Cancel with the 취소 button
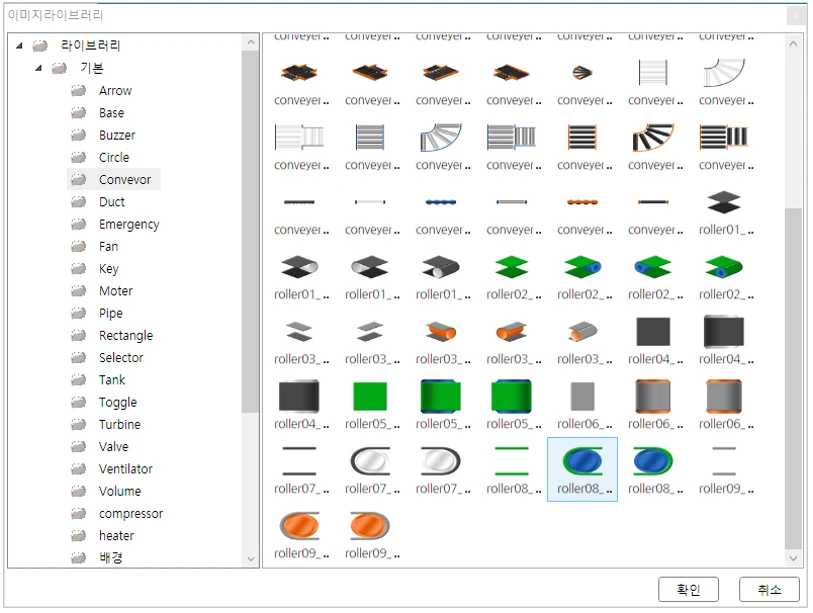Image resolution: width=813 pixels, height=613 pixels. [769, 589]
